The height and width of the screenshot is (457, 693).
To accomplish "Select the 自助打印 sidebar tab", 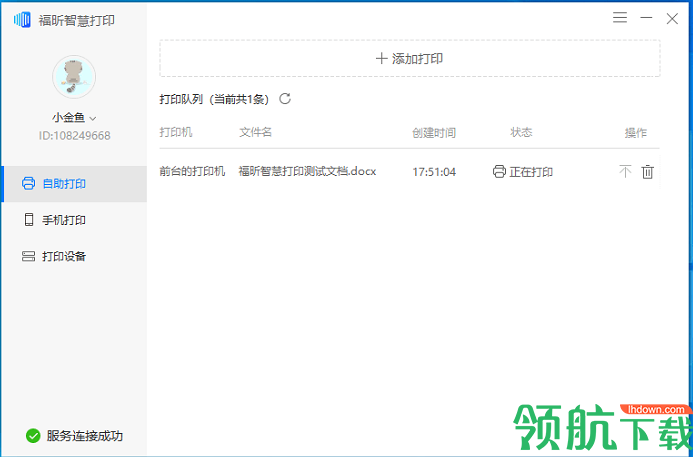I will pyautogui.click(x=74, y=184).
